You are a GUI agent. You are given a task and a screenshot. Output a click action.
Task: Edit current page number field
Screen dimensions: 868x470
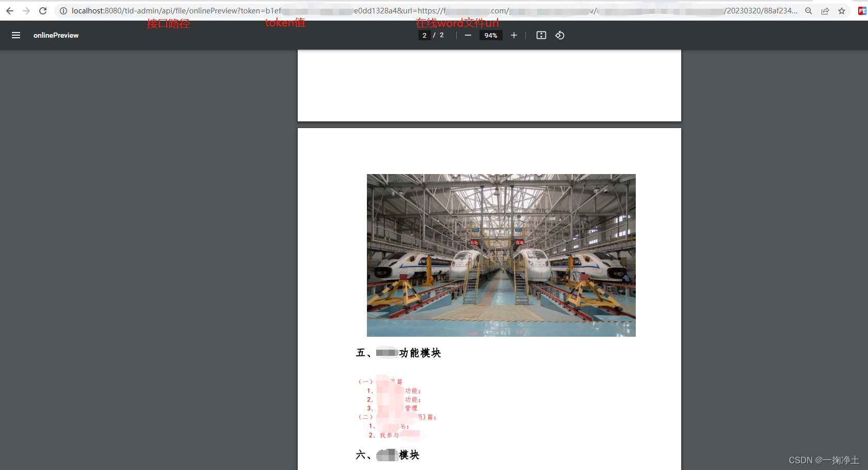(424, 35)
